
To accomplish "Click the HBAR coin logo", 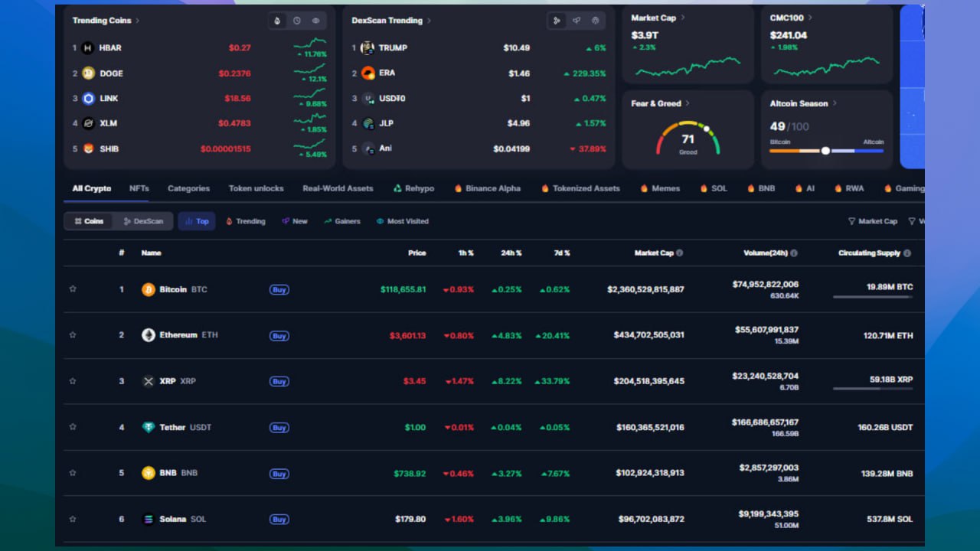I will point(88,47).
